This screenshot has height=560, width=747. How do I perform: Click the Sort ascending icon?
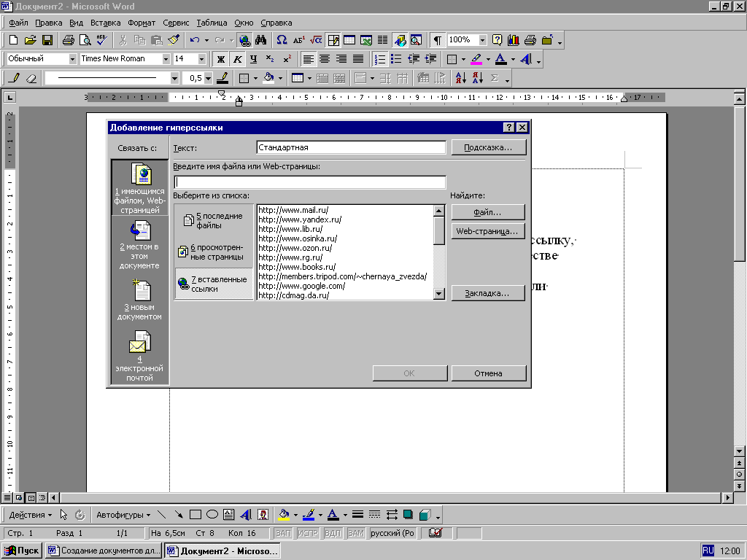461,78
